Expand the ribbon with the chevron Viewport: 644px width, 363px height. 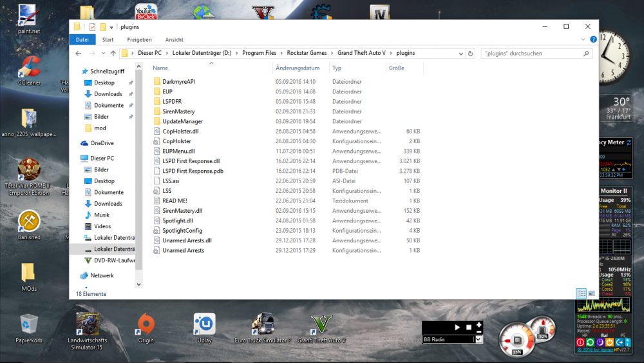(x=583, y=39)
